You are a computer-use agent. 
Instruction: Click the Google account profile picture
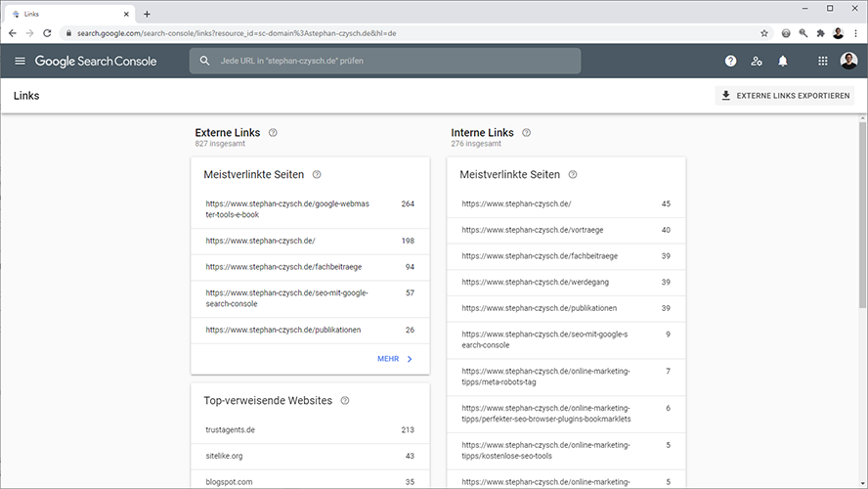click(x=848, y=61)
